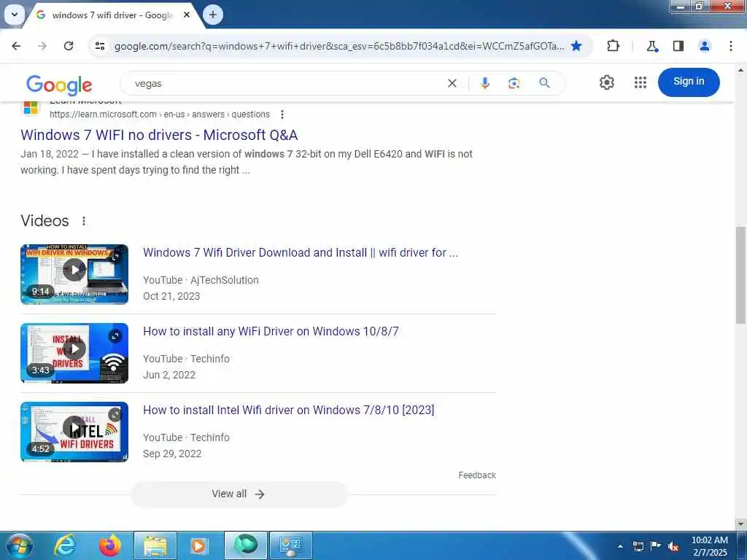Open the Chrome extensions puzzle icon
The height and width of the screenshot is (560, 747).
pyautogui.click(x=613, y=46)
